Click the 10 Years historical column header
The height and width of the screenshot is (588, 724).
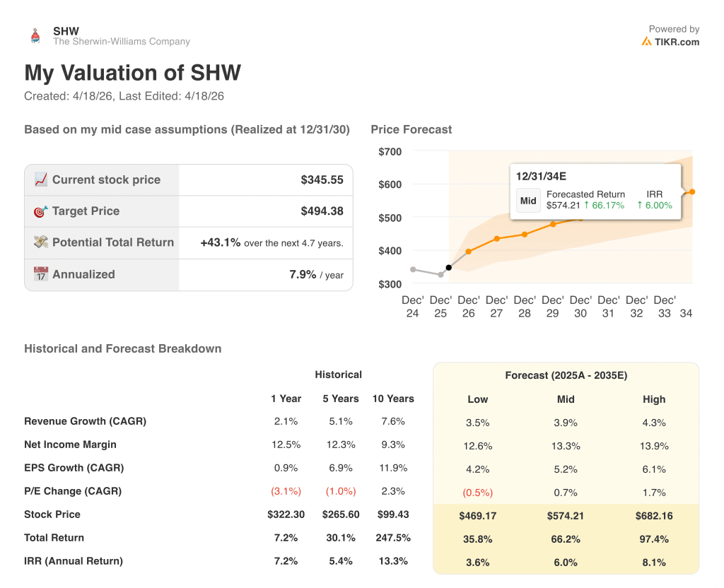coord(393,399)
